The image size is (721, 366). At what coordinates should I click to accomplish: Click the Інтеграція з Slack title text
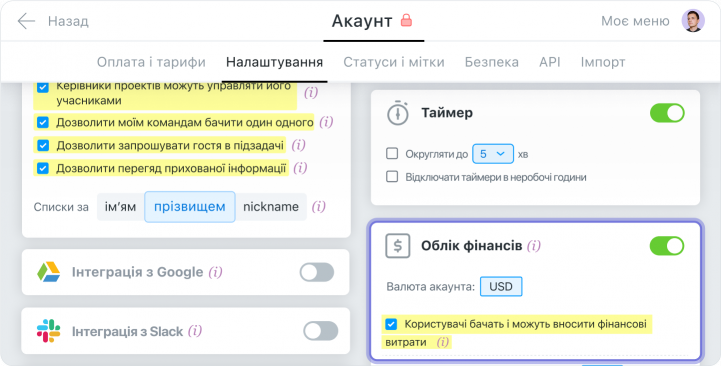coord(127,331)
